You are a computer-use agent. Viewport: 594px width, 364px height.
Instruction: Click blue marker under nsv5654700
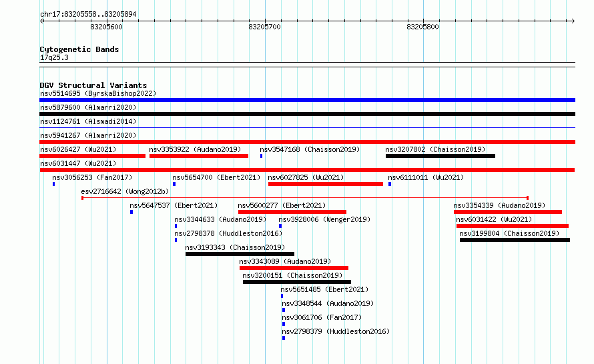point(174,184)
